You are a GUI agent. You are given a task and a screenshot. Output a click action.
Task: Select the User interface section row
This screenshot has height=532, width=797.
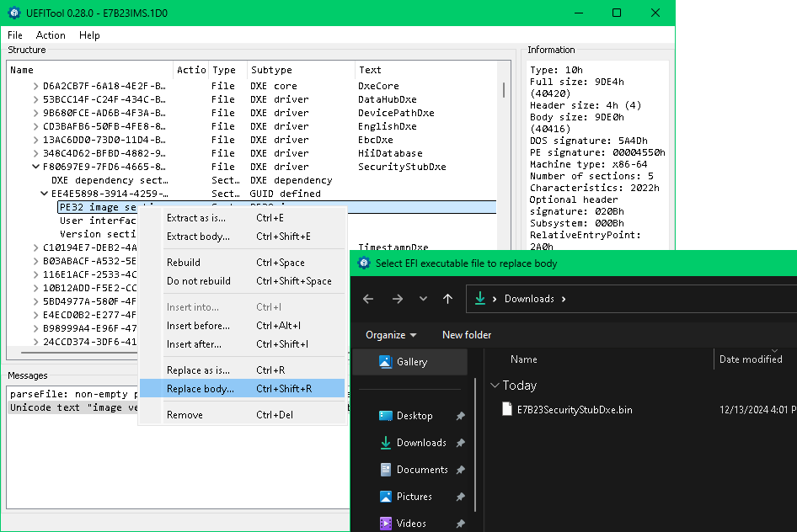click(x=98, y=221)
